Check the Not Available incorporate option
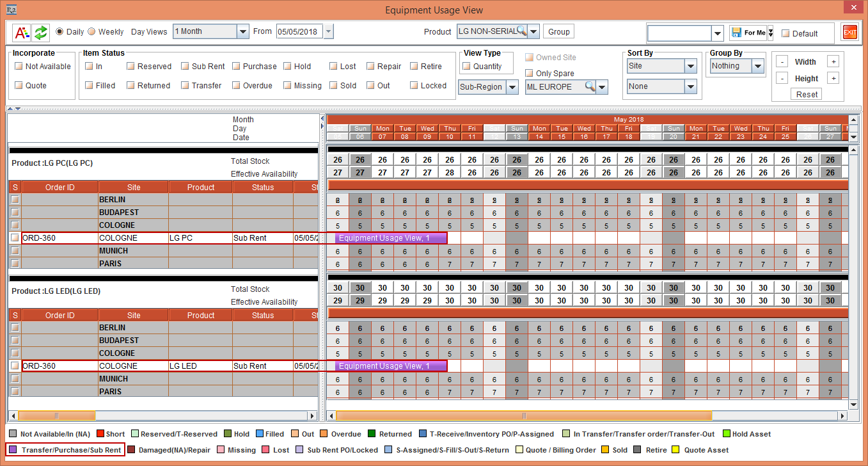Screen dimensions: 868x466 (x=19, y=66)
